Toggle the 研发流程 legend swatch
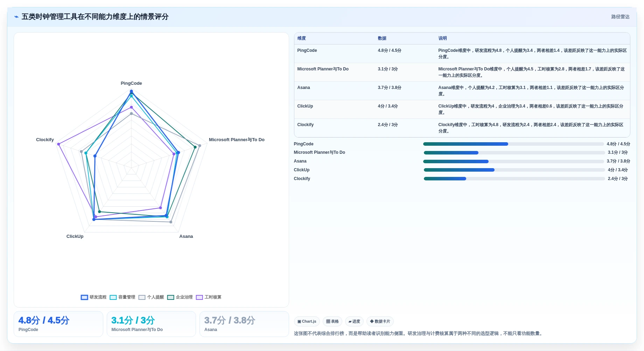This screenshot has width=644, height=351. 84,297
